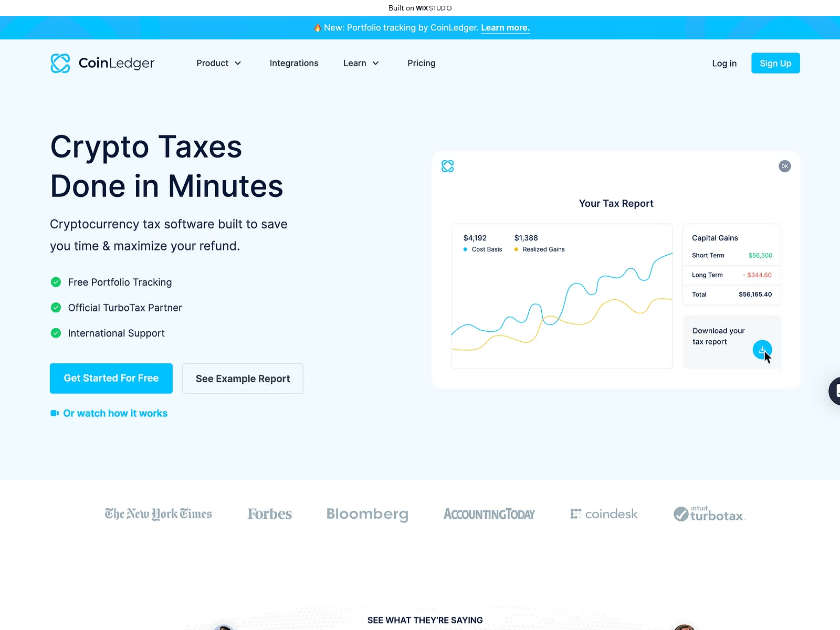Image resolution: width=840 pixels, height=630 pixels.
Task: Click the $4,192 cost basis value
Action: coord(475,238)
